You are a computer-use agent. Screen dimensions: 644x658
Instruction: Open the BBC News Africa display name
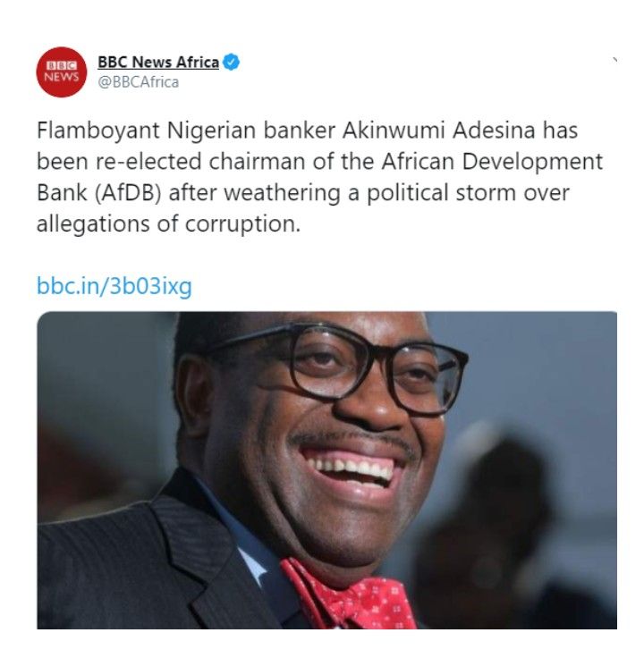[158, 62]
